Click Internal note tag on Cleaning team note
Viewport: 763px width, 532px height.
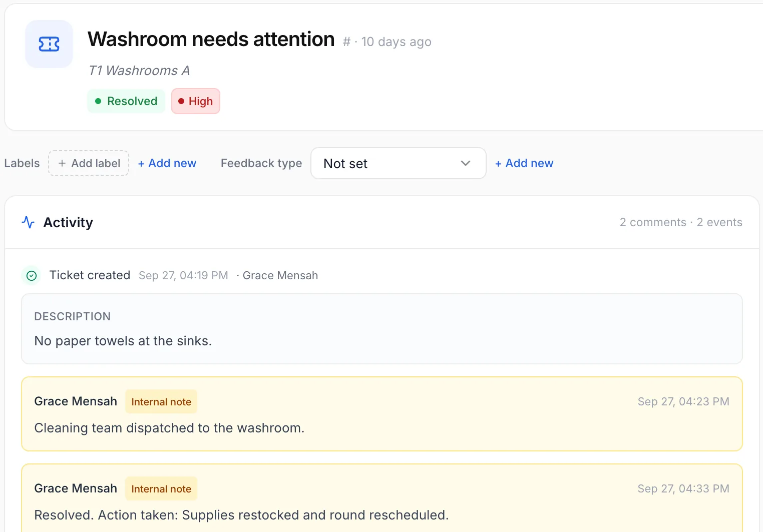pyautogui.click(x=161, y=402)
